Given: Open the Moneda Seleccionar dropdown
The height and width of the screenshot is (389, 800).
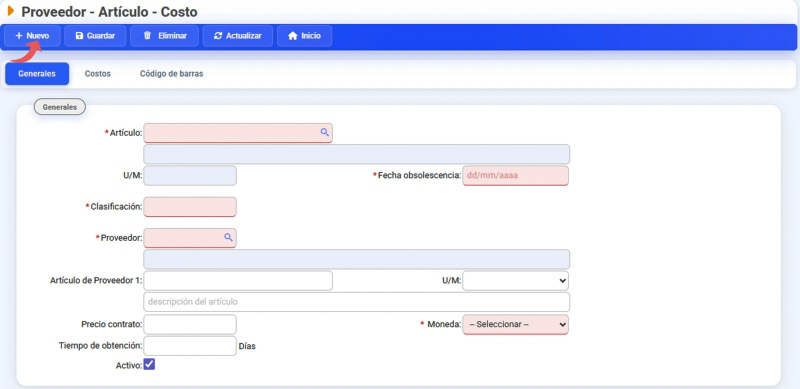Looking at the screenshot, I should click(x=515, y=324).
